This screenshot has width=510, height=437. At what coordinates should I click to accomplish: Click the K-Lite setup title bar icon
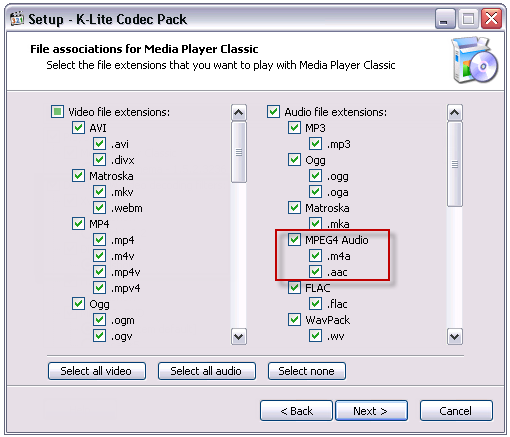[x=17, y=19]
